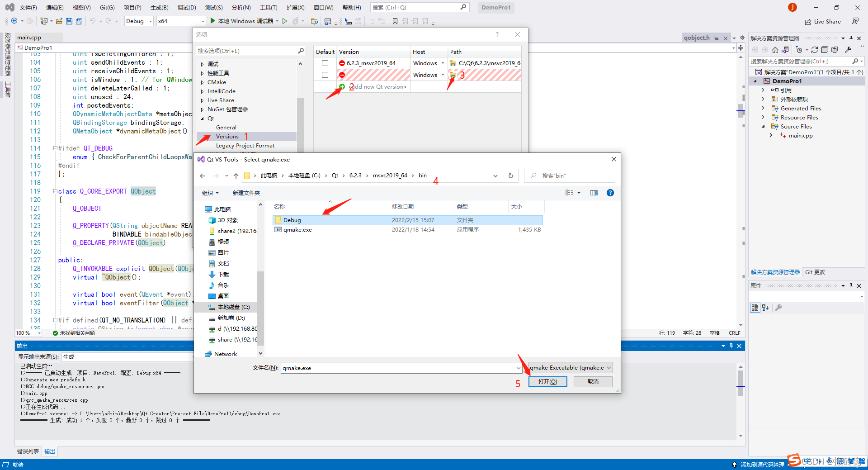
Task: Expand the CMake node in Options tree
Action: [x=202, y=82]
